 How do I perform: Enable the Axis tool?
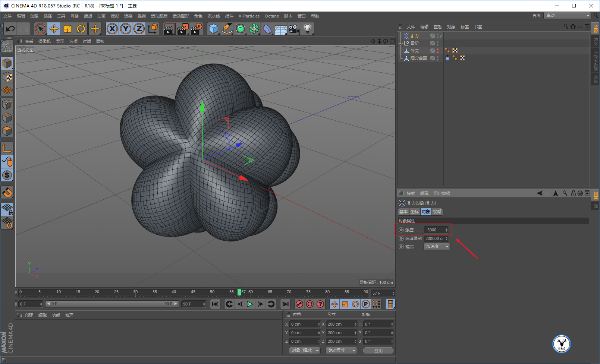7,148
